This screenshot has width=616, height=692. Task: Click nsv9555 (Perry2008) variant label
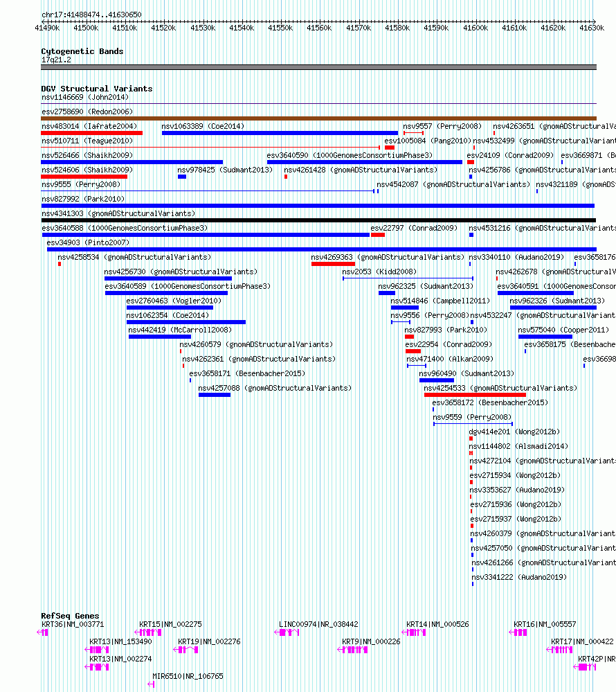click(81, 184)
